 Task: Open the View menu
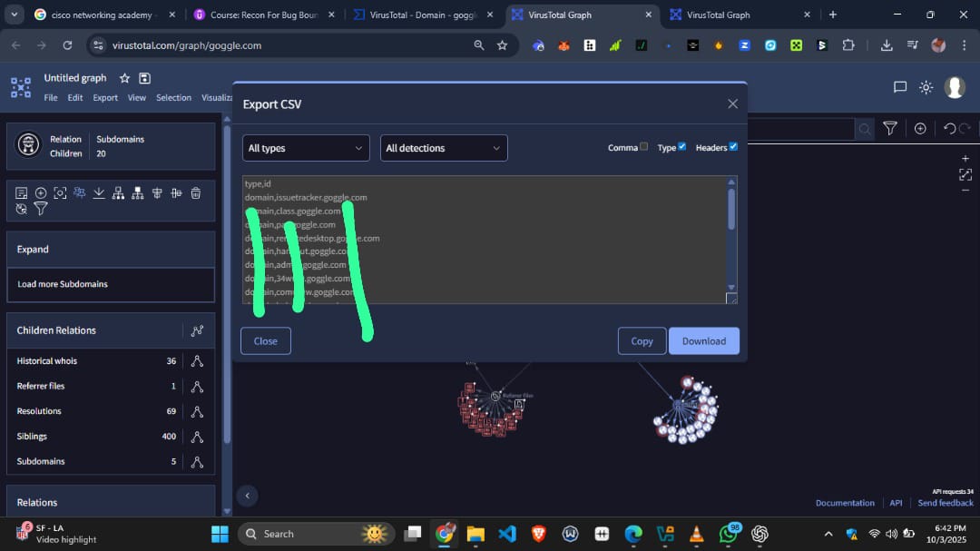pyautogui.click(x=136, y=97)
